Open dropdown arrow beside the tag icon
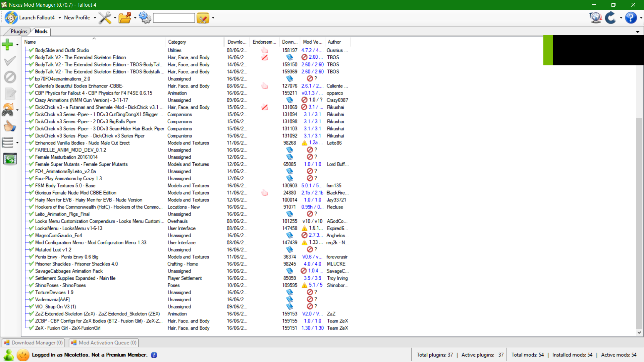644x362 pixels. tap(213, 18)
